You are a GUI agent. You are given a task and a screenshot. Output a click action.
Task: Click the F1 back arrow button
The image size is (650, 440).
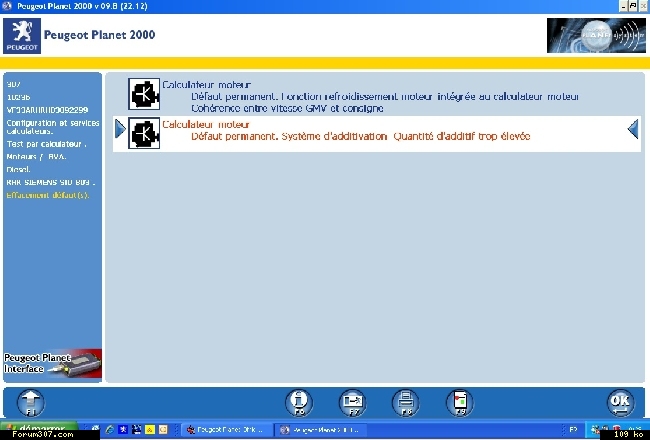click(31, 403)
